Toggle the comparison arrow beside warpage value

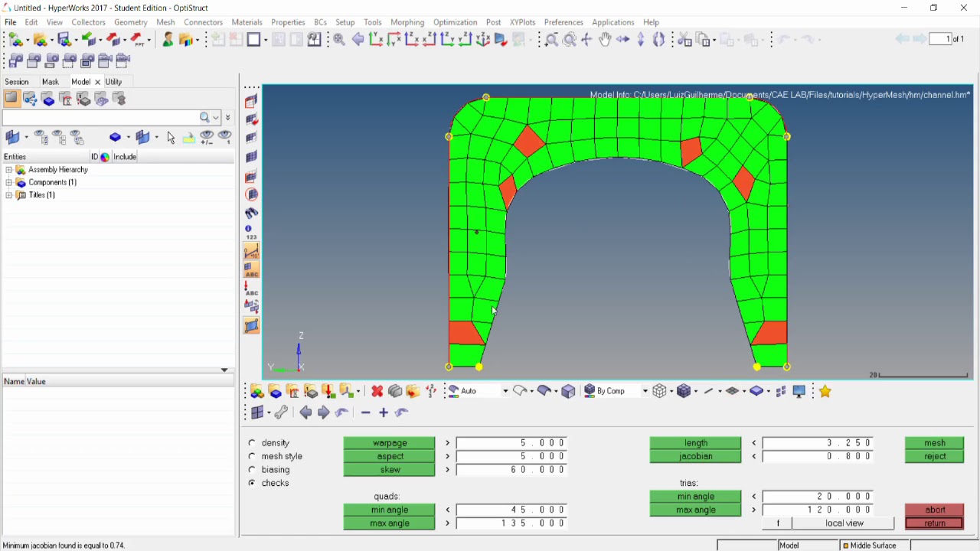coord(448,443)
